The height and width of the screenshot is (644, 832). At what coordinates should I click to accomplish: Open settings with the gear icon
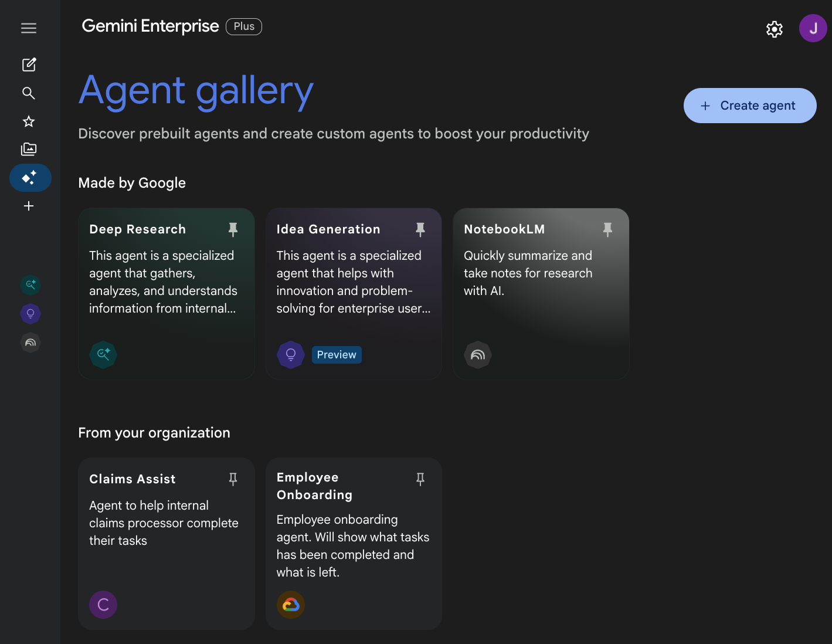point(774,29)
